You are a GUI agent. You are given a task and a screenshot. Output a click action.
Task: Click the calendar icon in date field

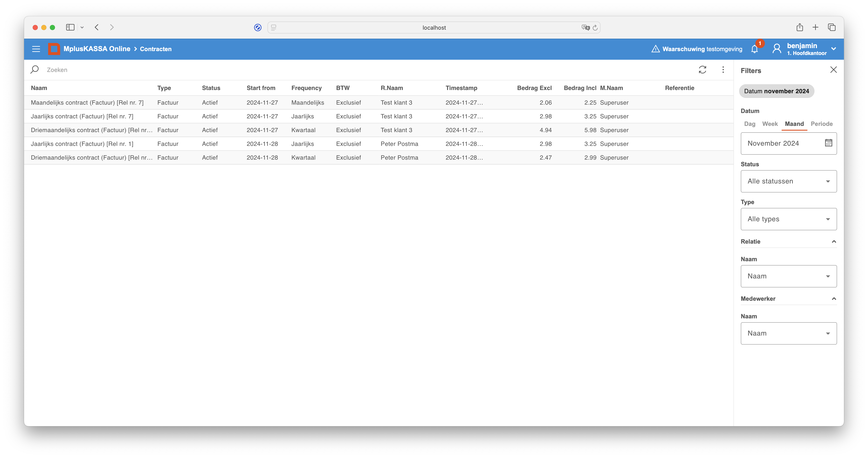tap(829, 143)
